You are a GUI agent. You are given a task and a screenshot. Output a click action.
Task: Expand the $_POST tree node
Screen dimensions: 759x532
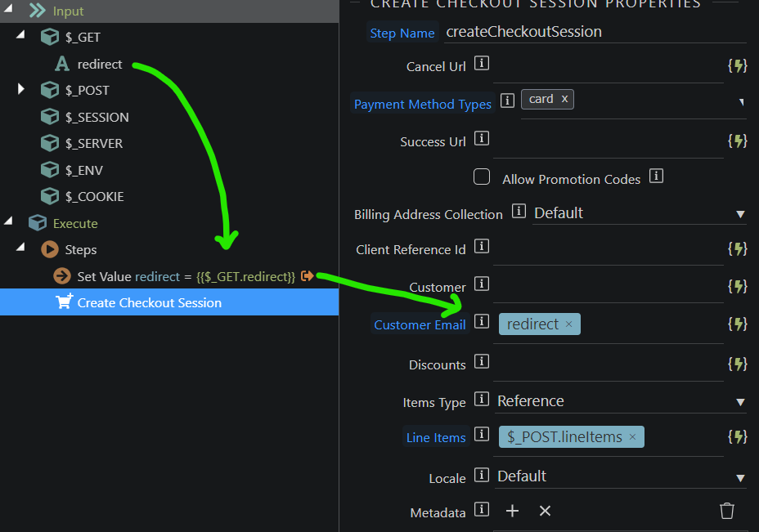coord(21,89)
